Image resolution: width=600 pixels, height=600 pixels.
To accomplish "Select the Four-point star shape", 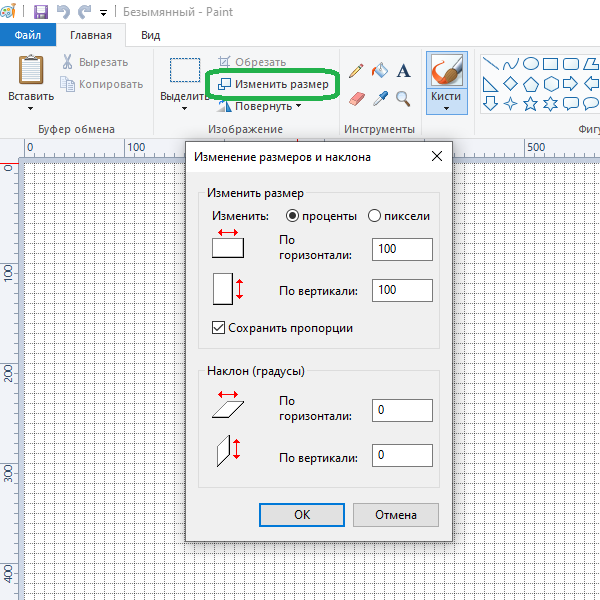I will (510, 104).
